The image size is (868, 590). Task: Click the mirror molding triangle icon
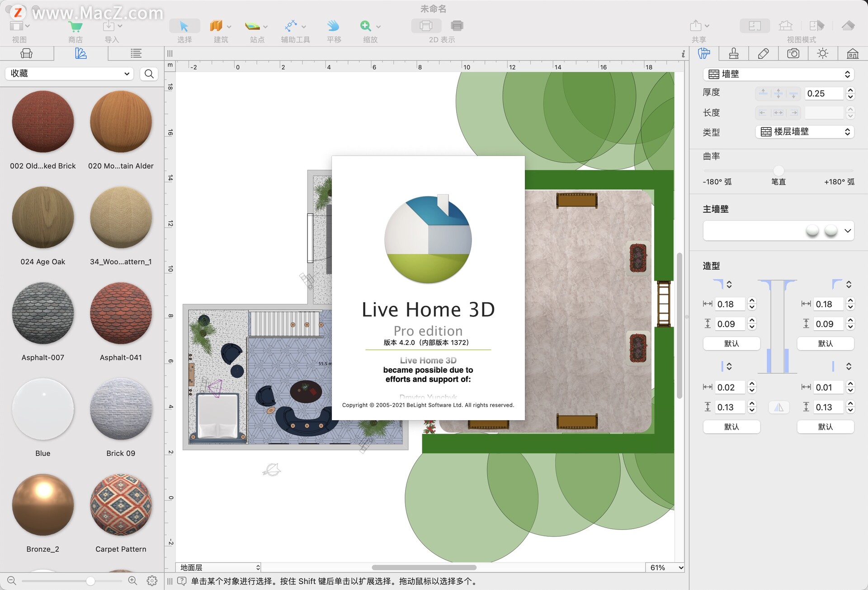click(x=778, y=407)
